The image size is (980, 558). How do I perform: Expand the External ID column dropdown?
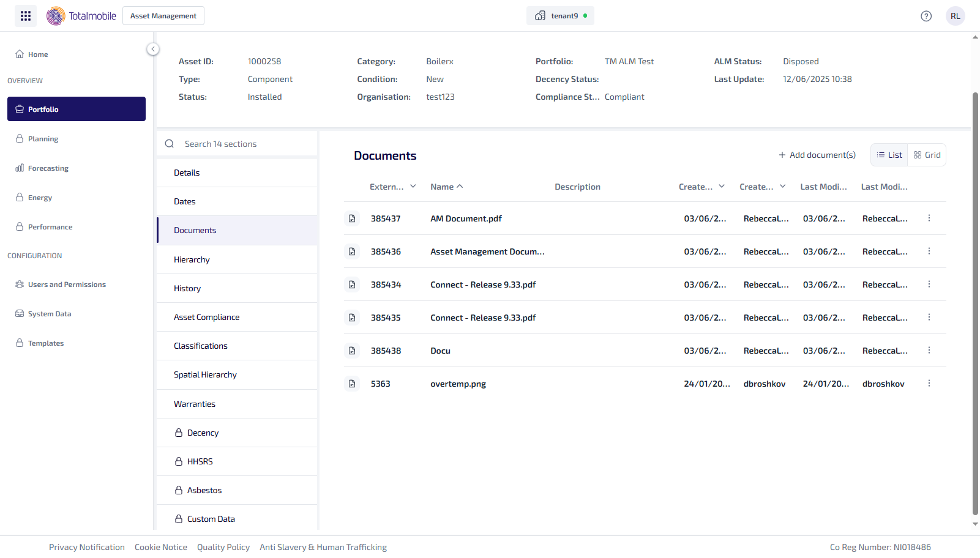413,187
